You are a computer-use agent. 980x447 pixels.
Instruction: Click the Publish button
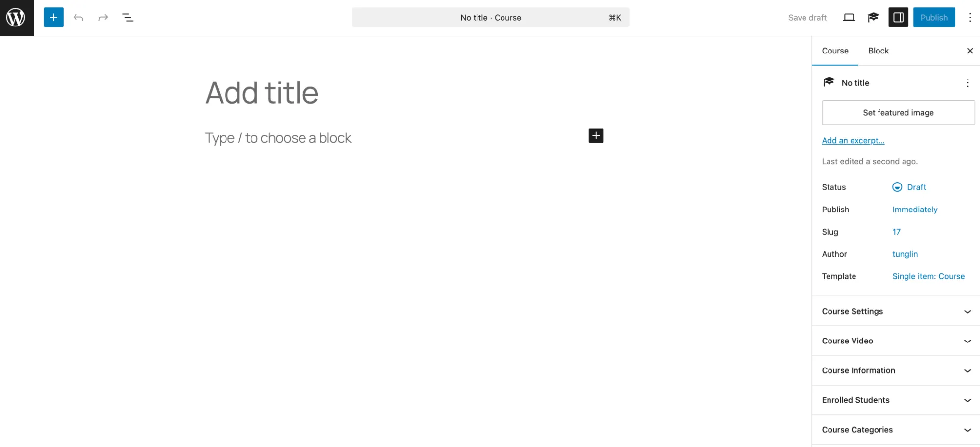933,18
